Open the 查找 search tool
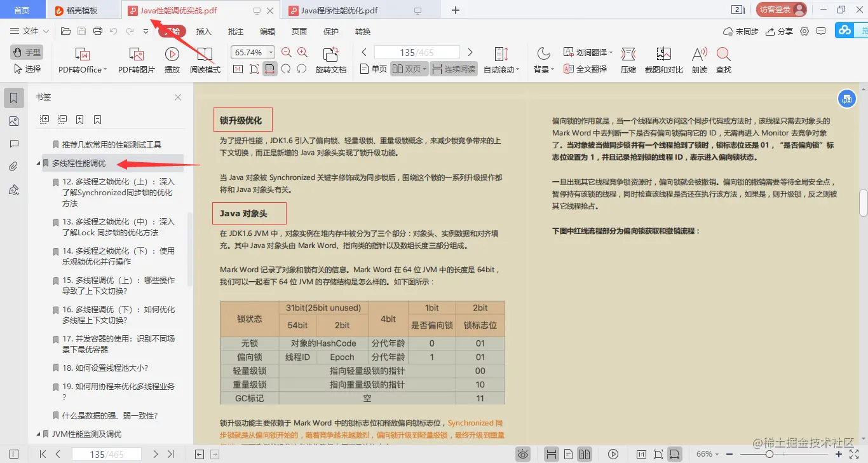Viewport: 868px width, 463px height. point(725,60)
